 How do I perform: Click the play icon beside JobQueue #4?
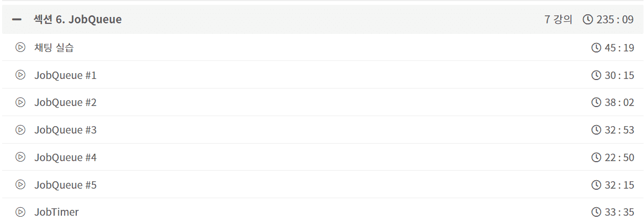click(x=21, y=157)
